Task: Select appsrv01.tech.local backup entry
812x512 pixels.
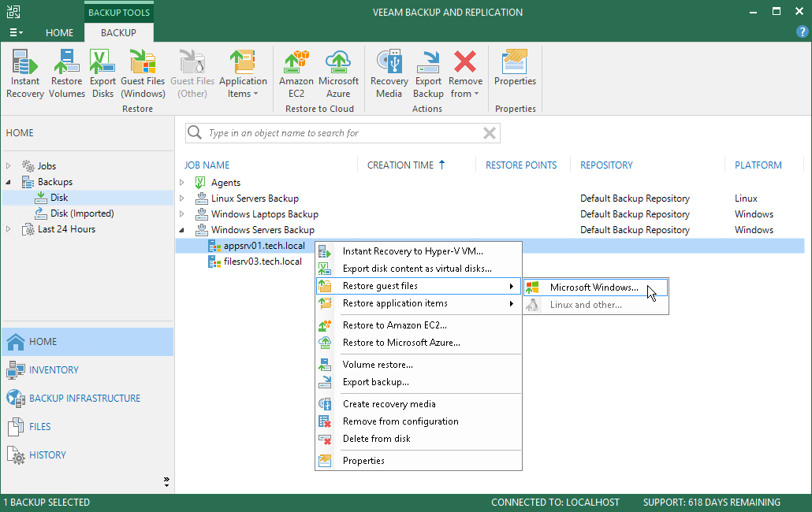Action: click(264, 246)
